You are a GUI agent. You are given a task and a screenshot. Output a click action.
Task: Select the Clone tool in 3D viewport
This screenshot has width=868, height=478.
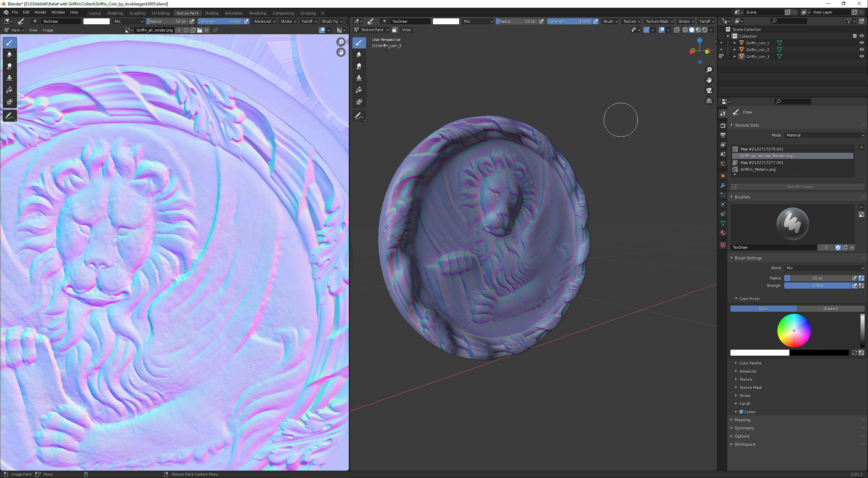pyautogui.click(x=359, y=78)
